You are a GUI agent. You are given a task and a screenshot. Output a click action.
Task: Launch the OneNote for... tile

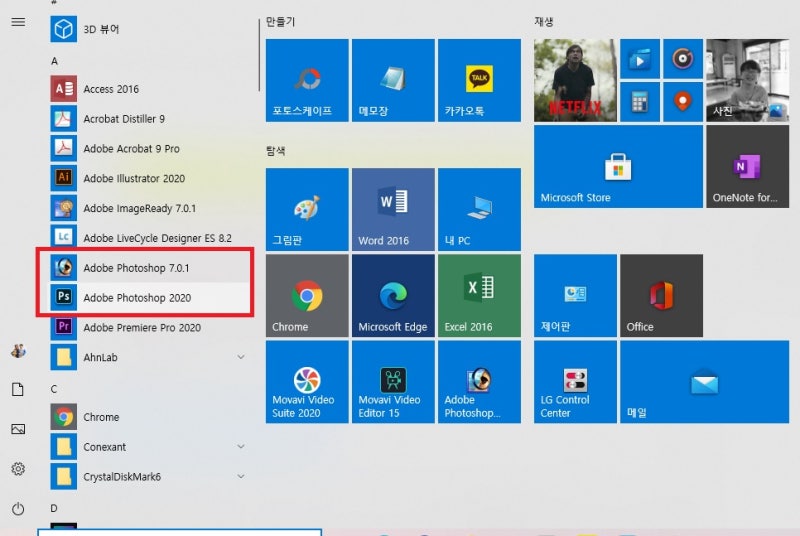click(x=747, y=167)
